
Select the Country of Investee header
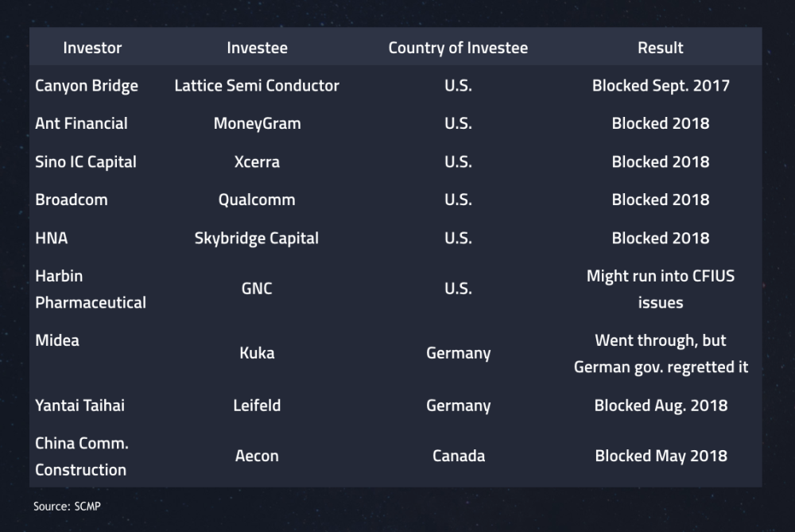tap(458, 48)
